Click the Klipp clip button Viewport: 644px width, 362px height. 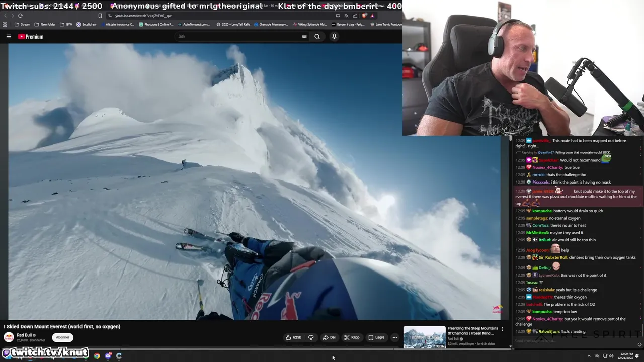tap(352, 337)
